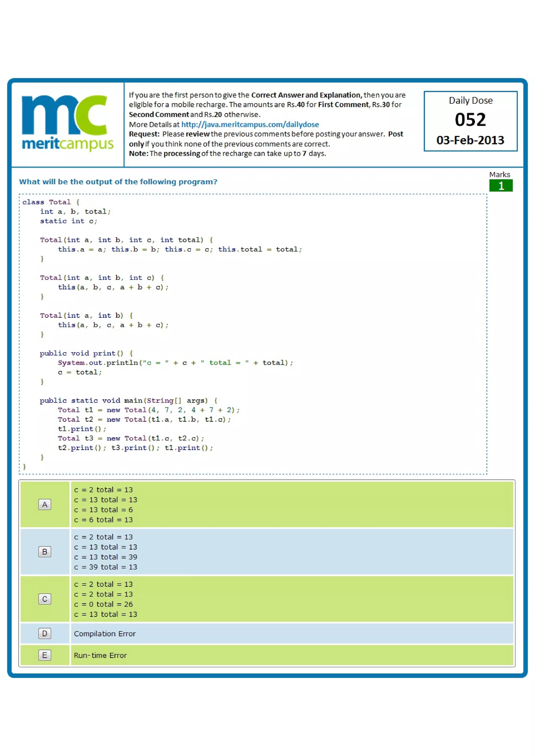
Task: Click option A's answer text block
Action: coord(106,504)
